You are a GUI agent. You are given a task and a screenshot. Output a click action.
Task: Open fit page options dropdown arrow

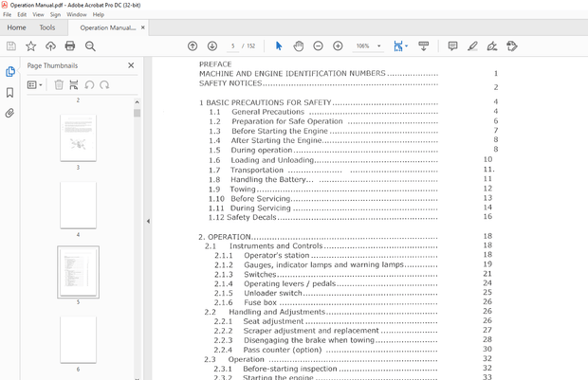(407, 46)
